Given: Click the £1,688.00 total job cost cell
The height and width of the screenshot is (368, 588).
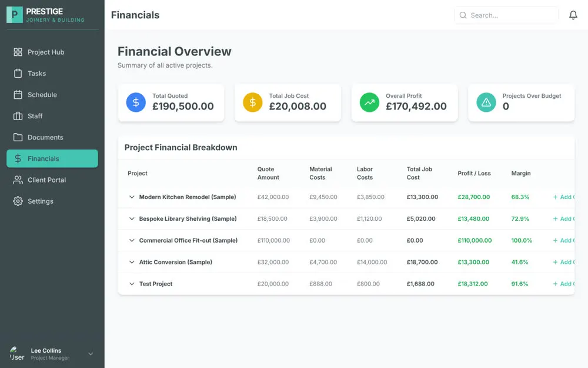Looking at the screenshot, I should tap(420, 284).
